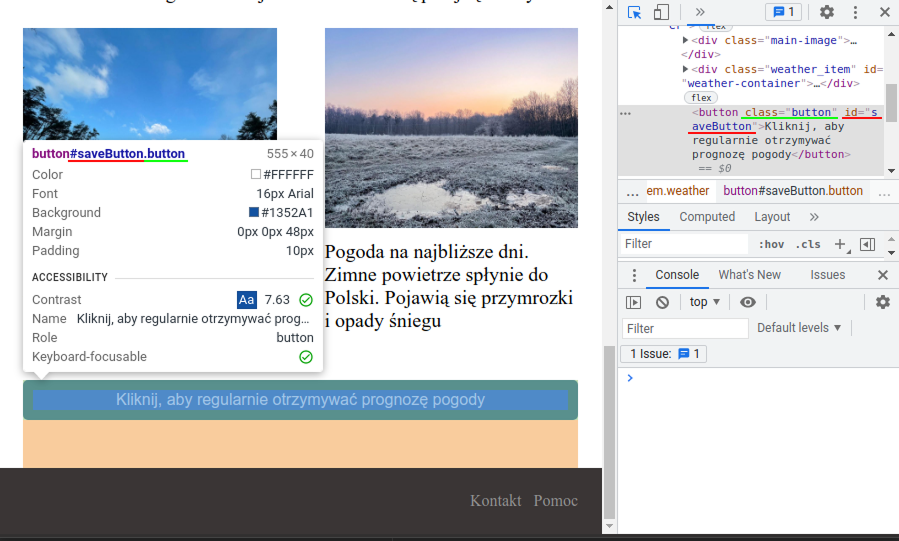Open the top JavaScript context dropdown
Viewport: 899px width, 541px height.
point(705,302)
